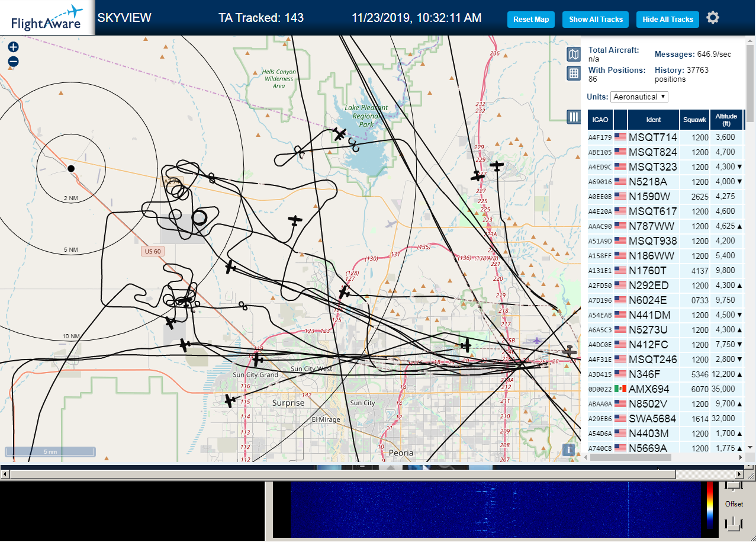This screenshot has height=542, width=756.
Task: Click the US flag in the SWA5684 row
Action: pyautogui.click(x=620, y=419)
